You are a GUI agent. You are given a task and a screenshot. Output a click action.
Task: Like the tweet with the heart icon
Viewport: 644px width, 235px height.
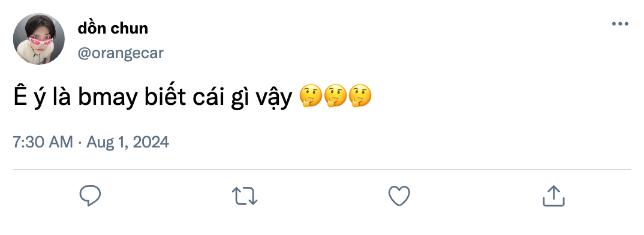pyautogui.click(x=399, y=195)
